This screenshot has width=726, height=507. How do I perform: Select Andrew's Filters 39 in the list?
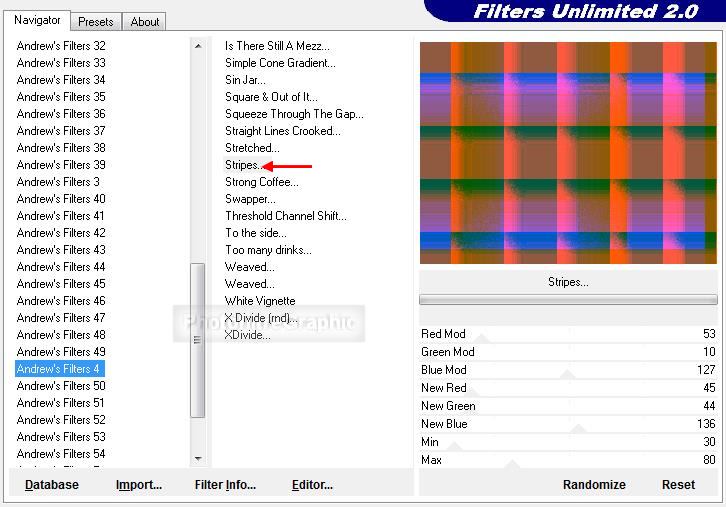tap(61, 165)
